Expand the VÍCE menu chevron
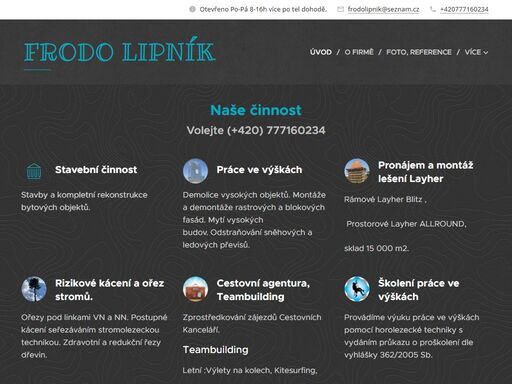The image size is (512, 384). tap(486, 53)
